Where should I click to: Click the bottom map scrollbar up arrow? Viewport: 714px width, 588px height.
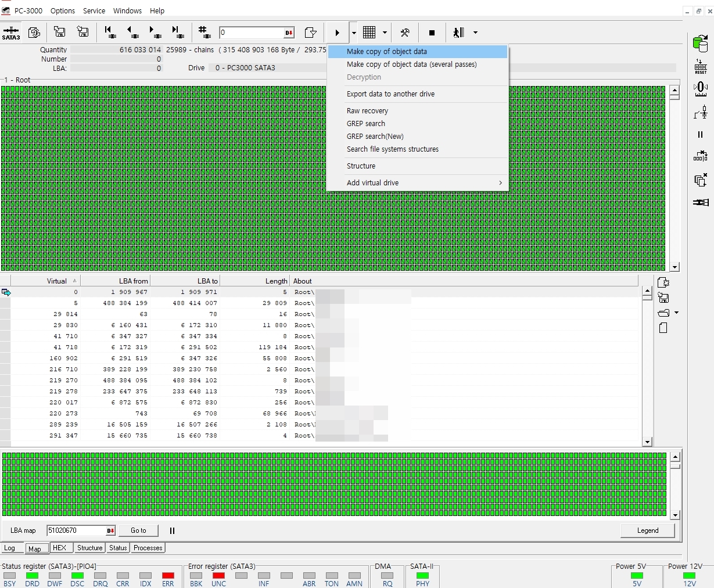pos(674,457)
